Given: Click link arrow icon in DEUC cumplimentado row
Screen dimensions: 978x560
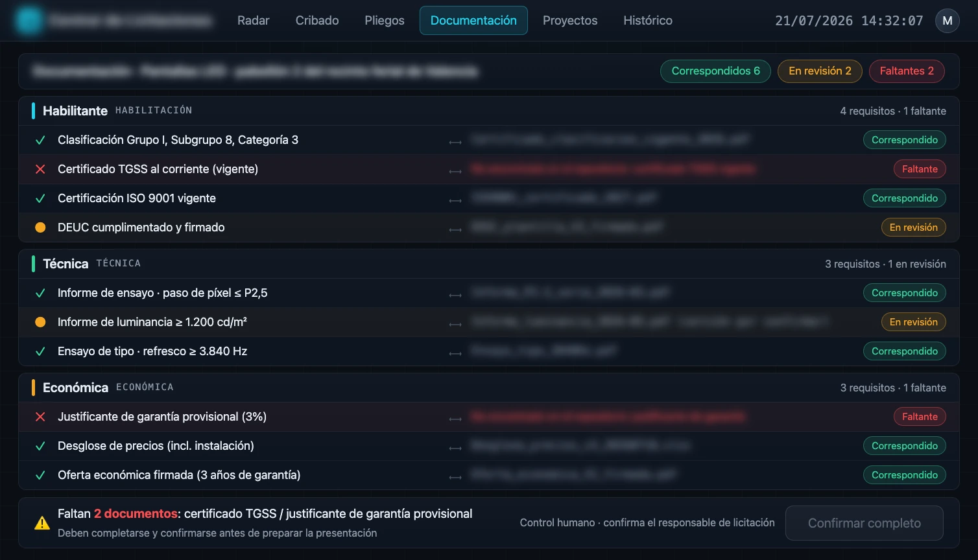Looking at the screenshot, I should [x=455, y=229].
